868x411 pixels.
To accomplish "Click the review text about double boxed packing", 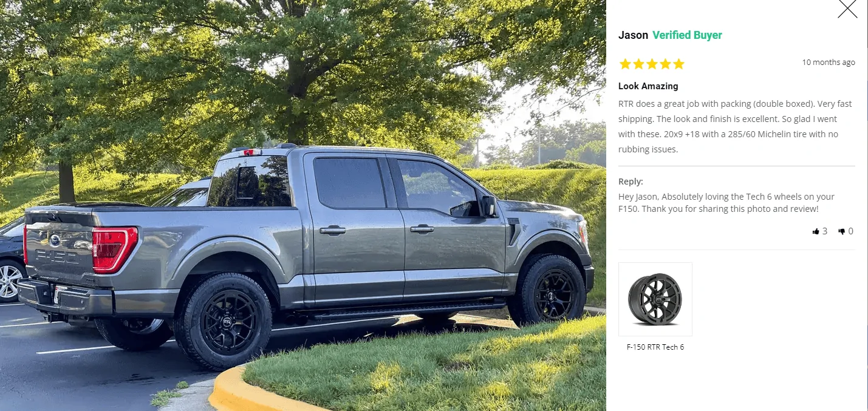I will [735, 126].
